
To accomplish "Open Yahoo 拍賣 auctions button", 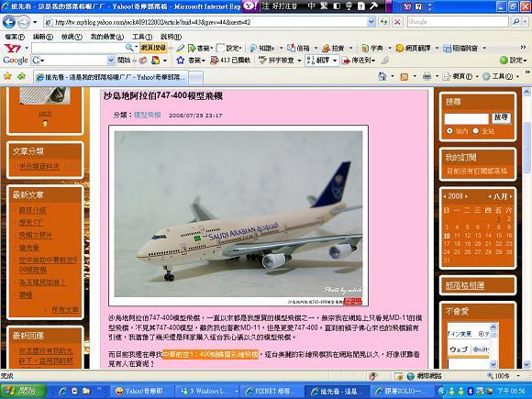I will 333,49.
